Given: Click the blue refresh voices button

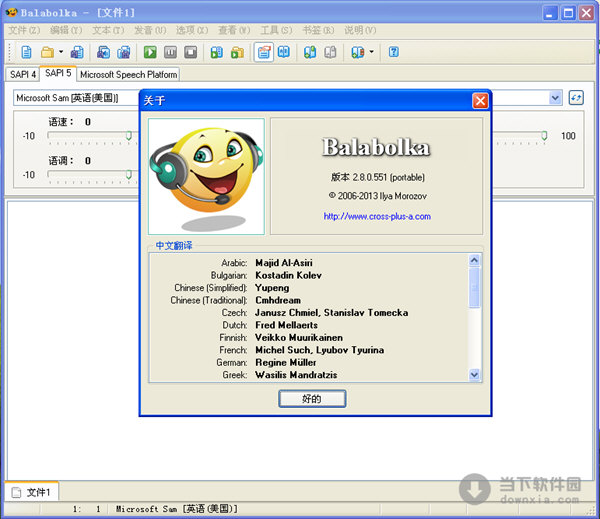Looking at the screenshot, I should pyautogui.click(x=576, y=98).
